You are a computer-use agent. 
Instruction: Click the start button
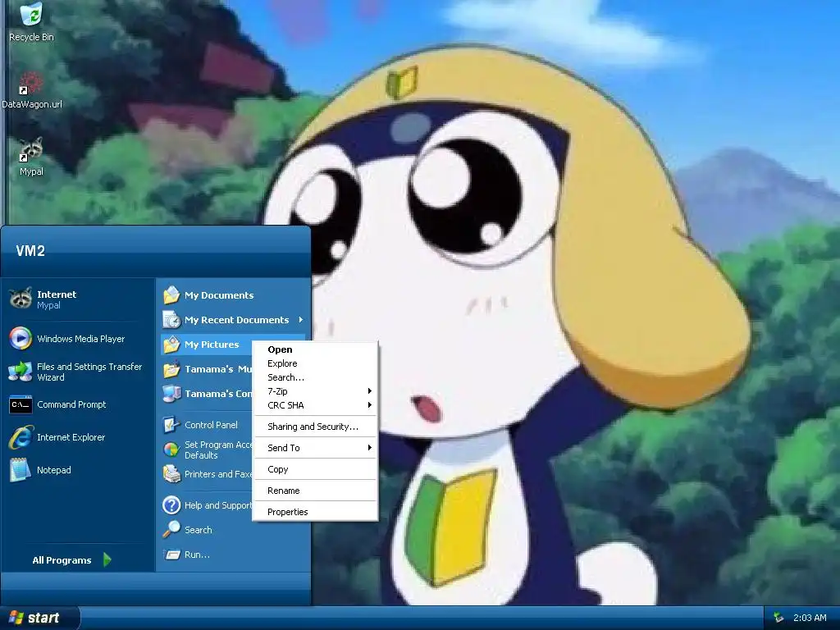[39, 618]
